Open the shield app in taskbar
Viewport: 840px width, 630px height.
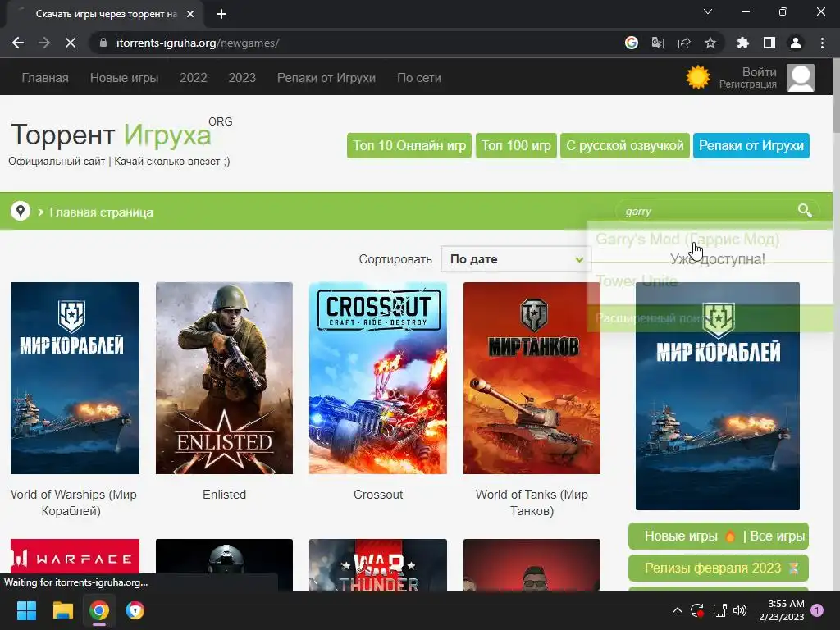pyautogui.click(x=135, y=610)
